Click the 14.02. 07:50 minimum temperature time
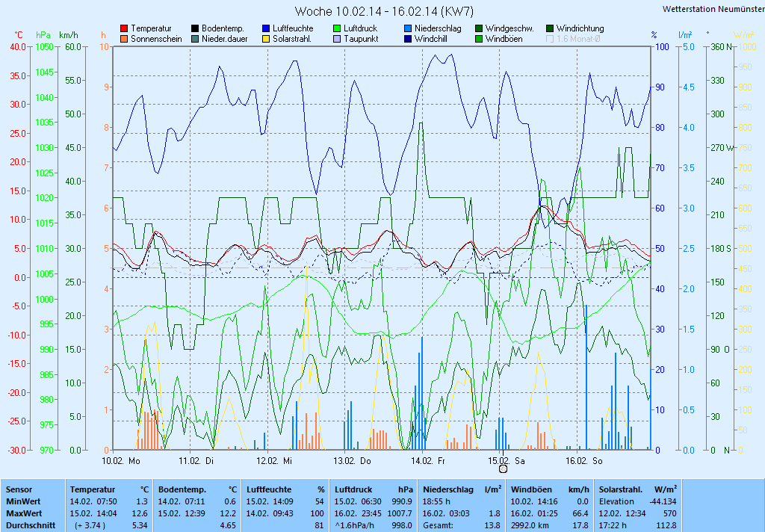Image resolution: width=765 pixels, height=532 pixels. 93,501
